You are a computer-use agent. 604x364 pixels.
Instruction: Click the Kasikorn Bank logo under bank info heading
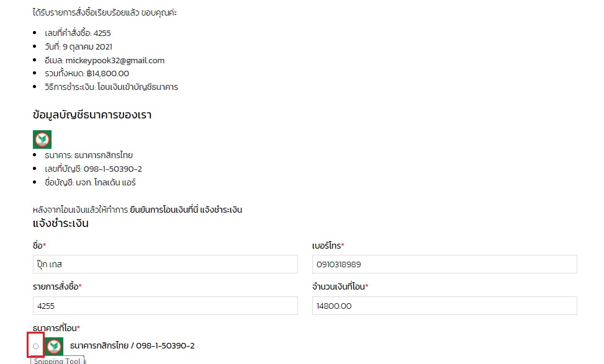click(x=42, y=140)
